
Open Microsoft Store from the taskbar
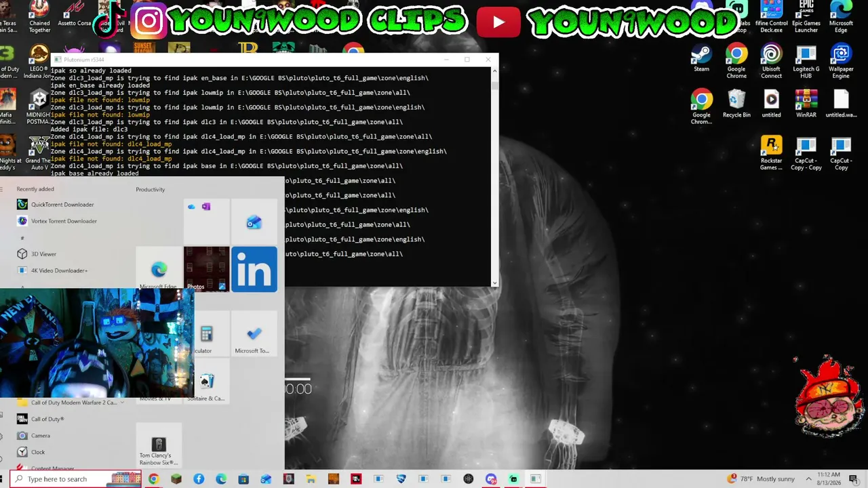click(243, 479)
